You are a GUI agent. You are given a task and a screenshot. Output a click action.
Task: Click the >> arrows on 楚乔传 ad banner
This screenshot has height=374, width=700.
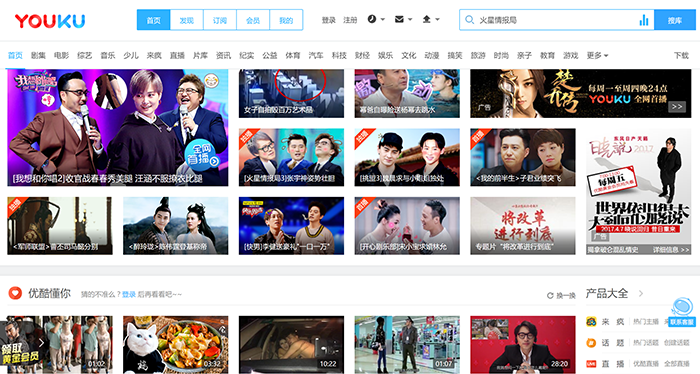(677, 107)
